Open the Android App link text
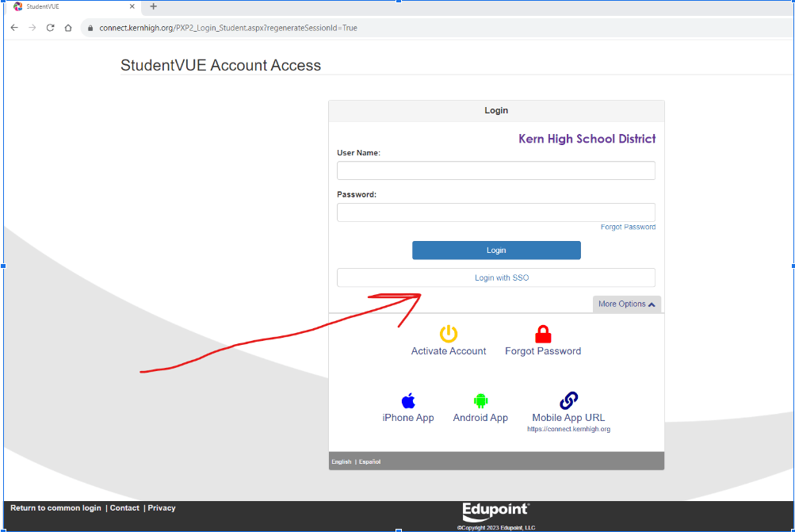Image resolution: width=795 pixels, height=532 pixels. [480, 417]
